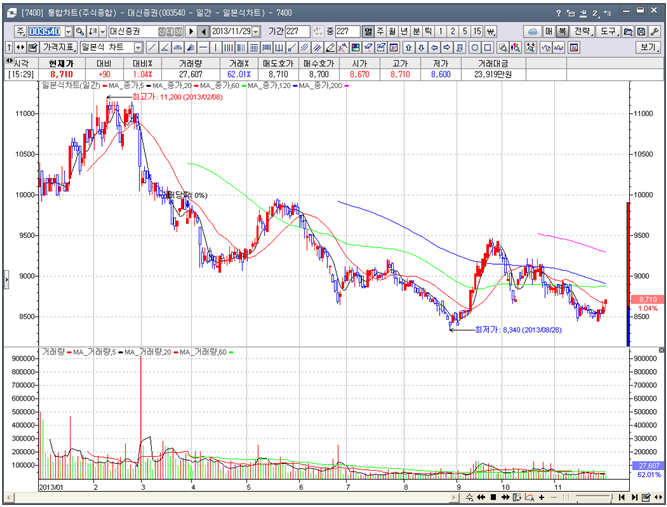Open stock search magnifier beside code 003540
667x507 pixels.
click(x=80, y=31)
